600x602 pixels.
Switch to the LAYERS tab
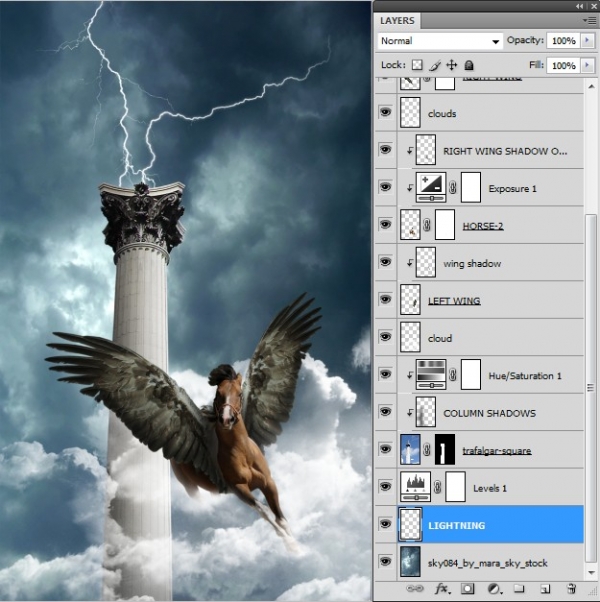tap(397, 20)
